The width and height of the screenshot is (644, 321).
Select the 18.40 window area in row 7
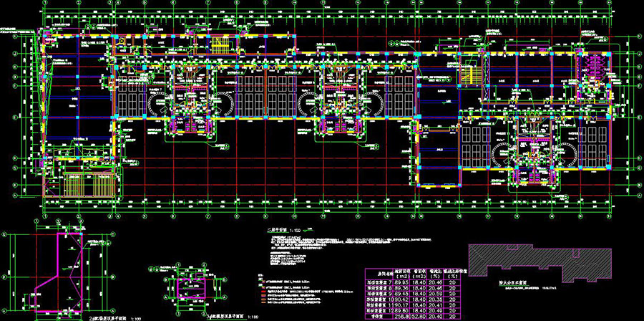419,283
